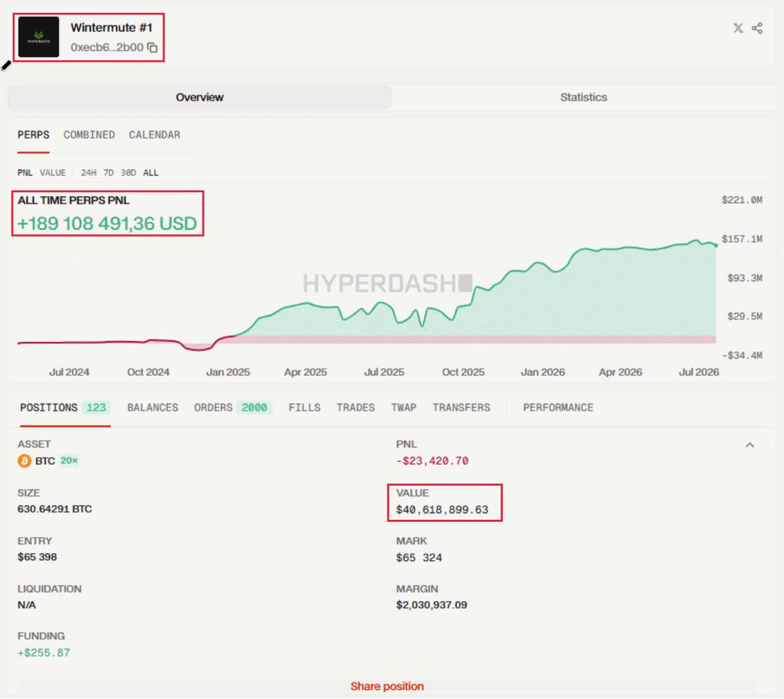This screenshot has width=784, height=699.
Task: Click the PNL value -$23,420.70
Action: click(432, 461)
